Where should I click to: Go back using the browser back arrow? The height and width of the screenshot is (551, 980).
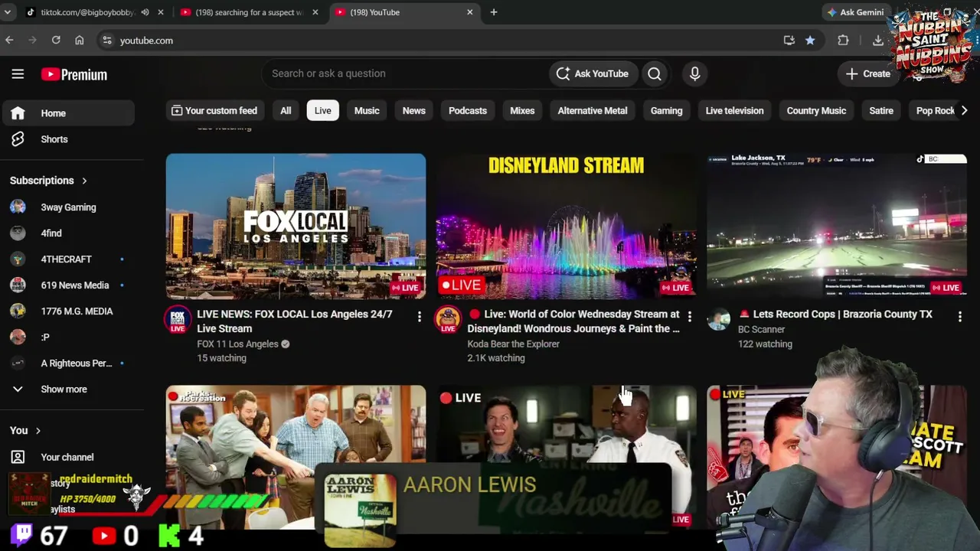[x=9, y=40]
